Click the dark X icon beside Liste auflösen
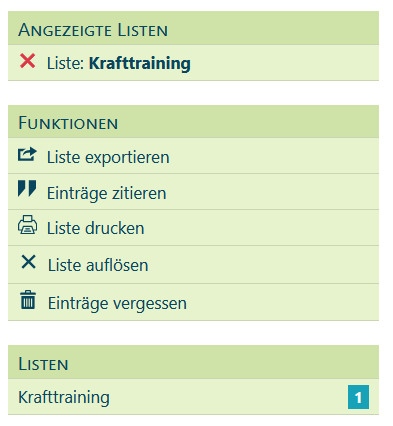Viewport: 393px width, 426px height. (x=28, y=262)
